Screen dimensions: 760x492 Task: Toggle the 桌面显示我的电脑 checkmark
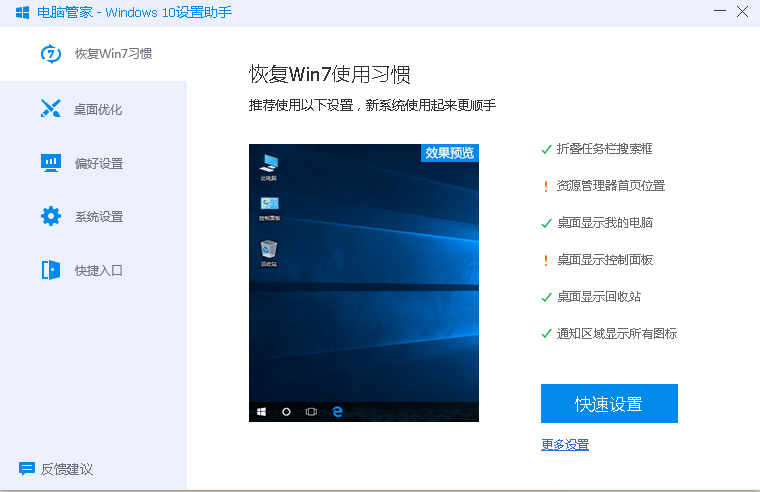click(546, 223)
